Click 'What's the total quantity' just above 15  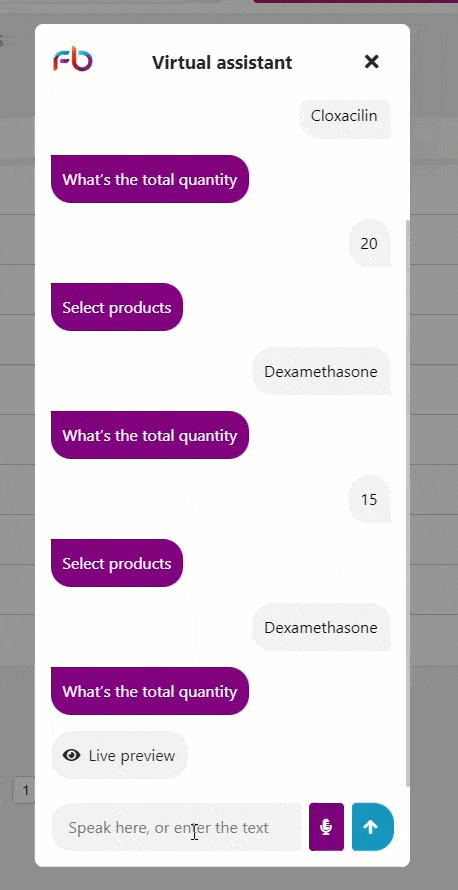150,435
